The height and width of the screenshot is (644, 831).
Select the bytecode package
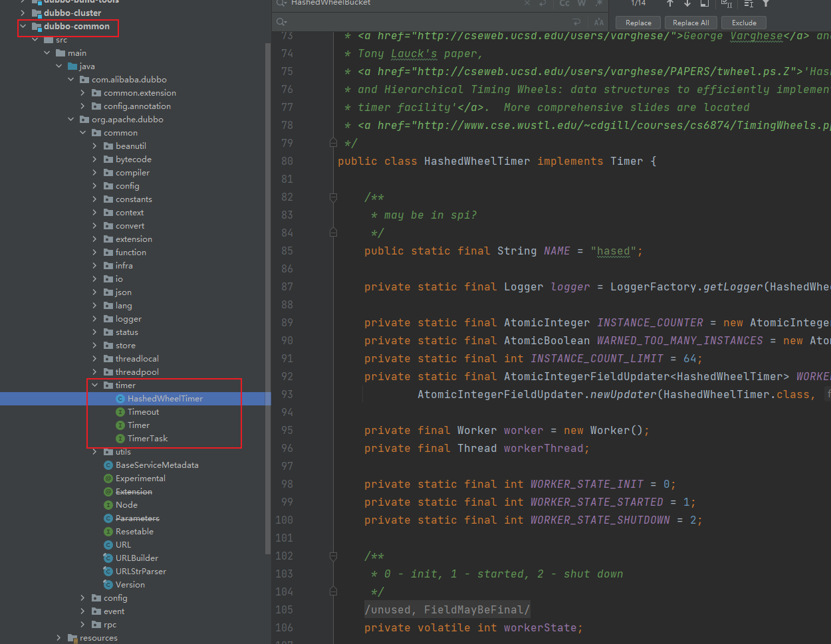pos(134,160)
